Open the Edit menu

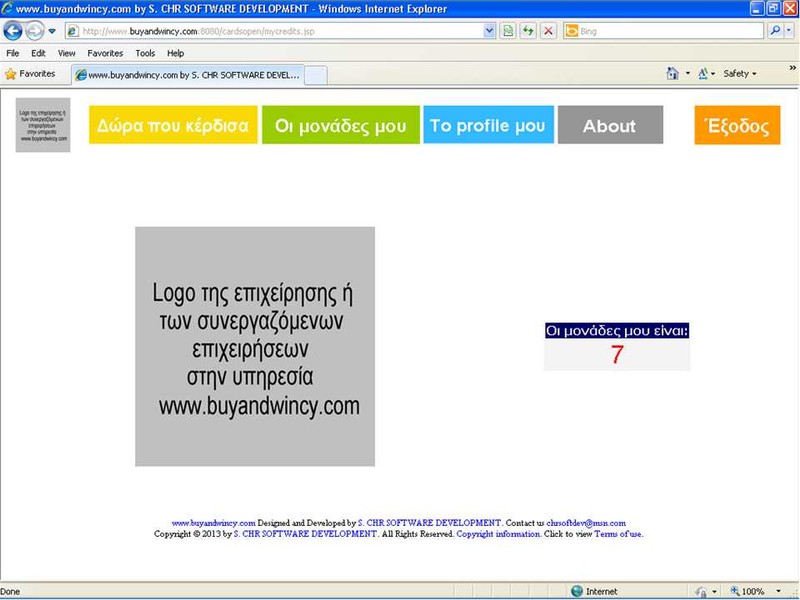click(x=38, y=53)
